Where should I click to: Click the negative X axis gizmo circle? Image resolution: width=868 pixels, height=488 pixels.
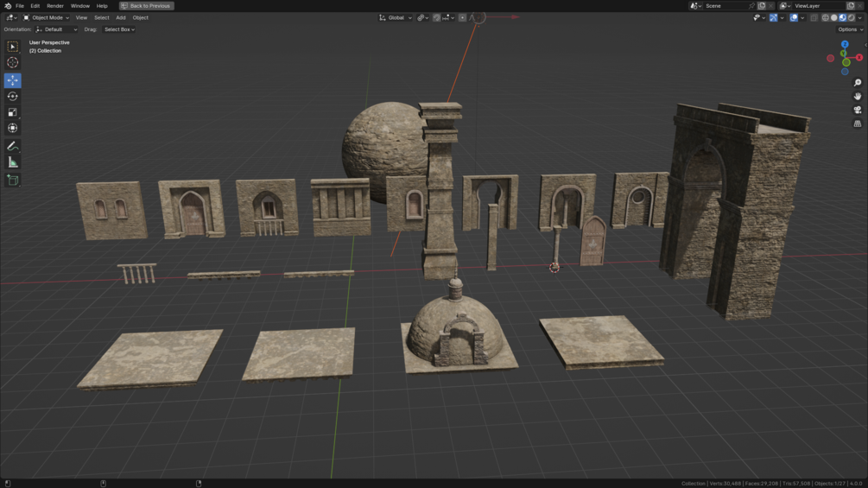(x=830, y=58)
